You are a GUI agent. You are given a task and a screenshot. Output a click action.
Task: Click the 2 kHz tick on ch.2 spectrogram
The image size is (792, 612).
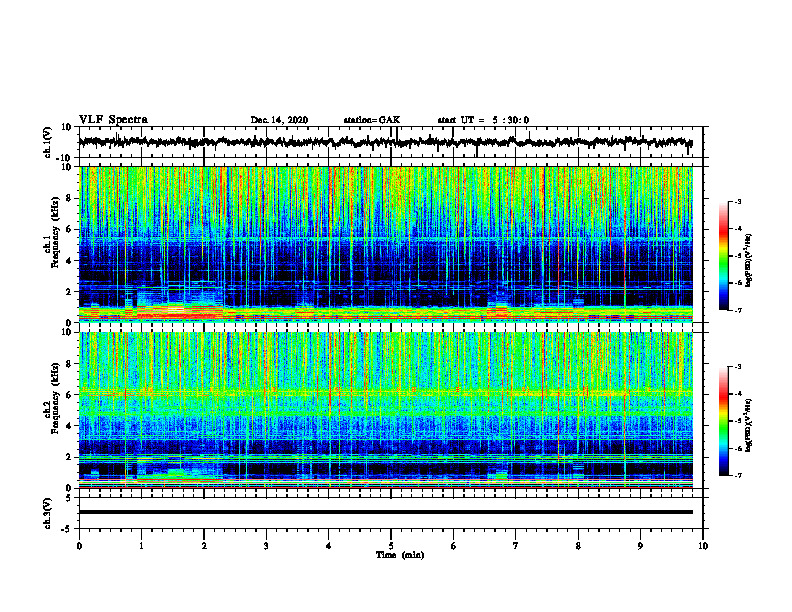69,457
